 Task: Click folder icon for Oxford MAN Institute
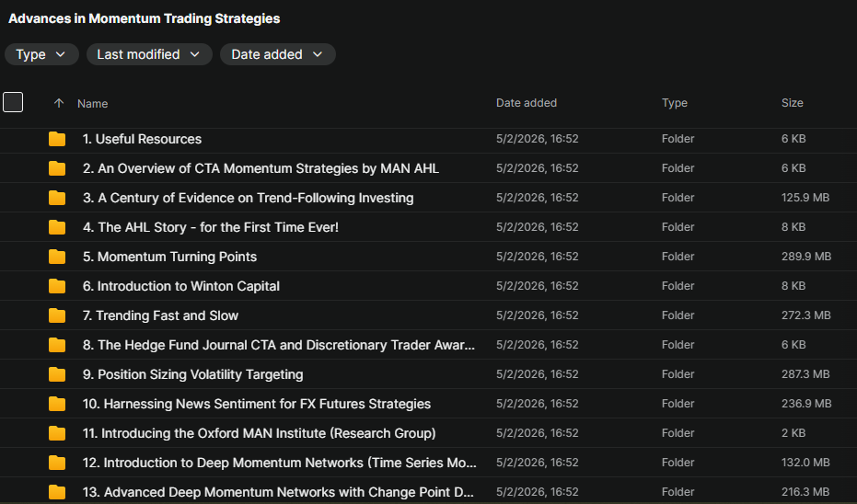click(x=57, y=434)
